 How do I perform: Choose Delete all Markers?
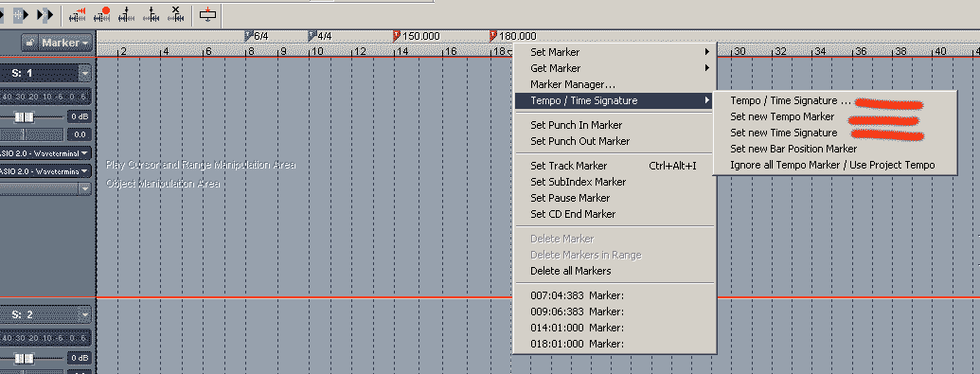571,271
